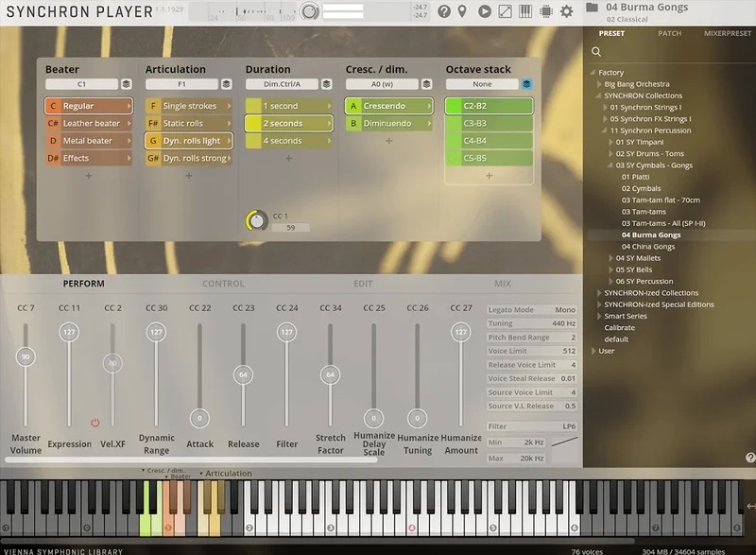Viewport: 756px width, 555px height.
Task: Toggle the red power icon under Vel.XF
Action: coord(95,423)
